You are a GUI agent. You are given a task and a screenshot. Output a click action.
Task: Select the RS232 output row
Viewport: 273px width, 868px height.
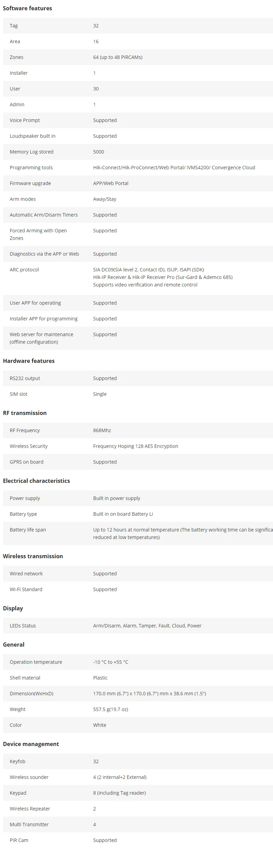click(138, 378)
